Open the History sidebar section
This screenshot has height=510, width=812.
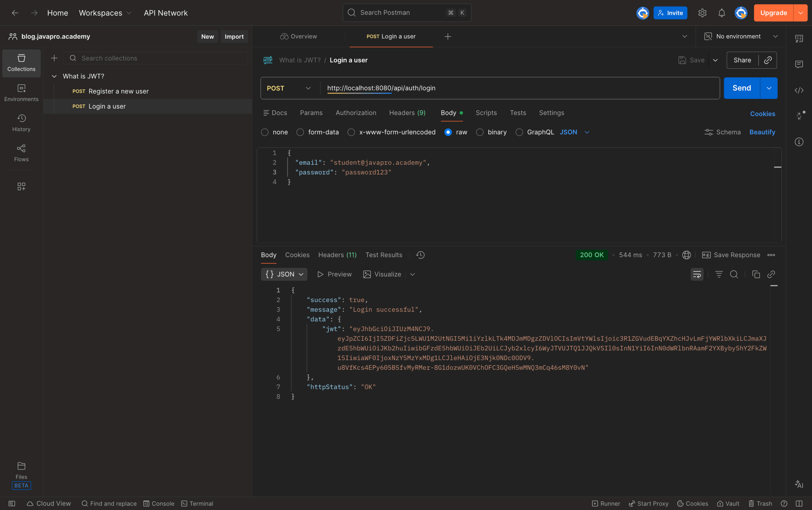[21, 123]
